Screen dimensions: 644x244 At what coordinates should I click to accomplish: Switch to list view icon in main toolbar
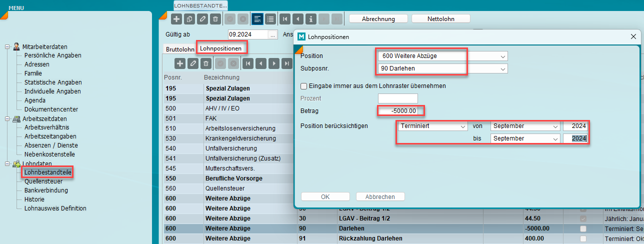[x=270, y=19]
